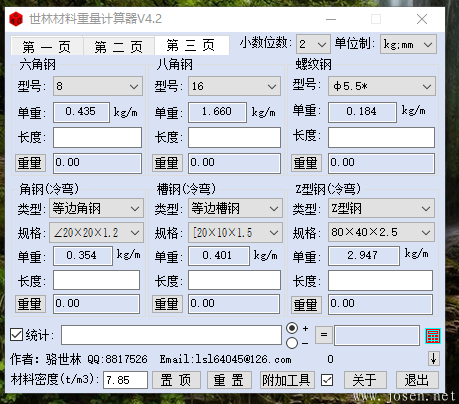
Task: Click 重量 button under 六角钢
Action: pos(30,163)
